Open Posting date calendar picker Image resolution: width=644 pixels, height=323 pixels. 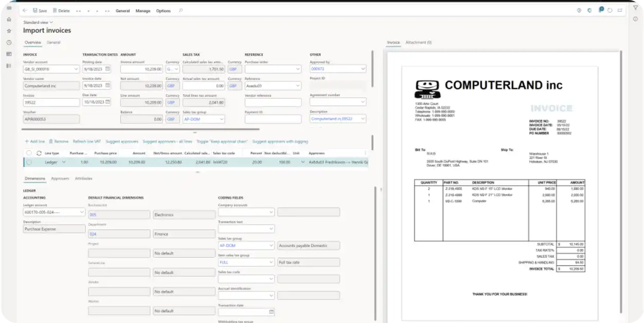[108, 69]
